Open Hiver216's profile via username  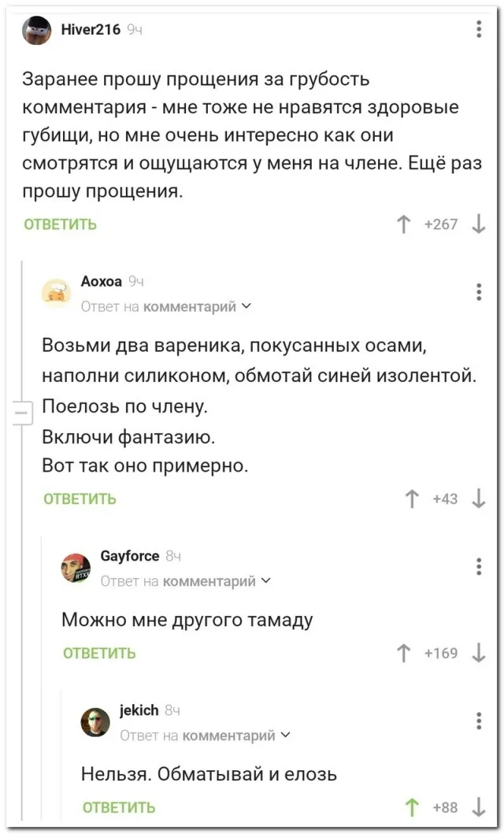[x=91, y=30]
